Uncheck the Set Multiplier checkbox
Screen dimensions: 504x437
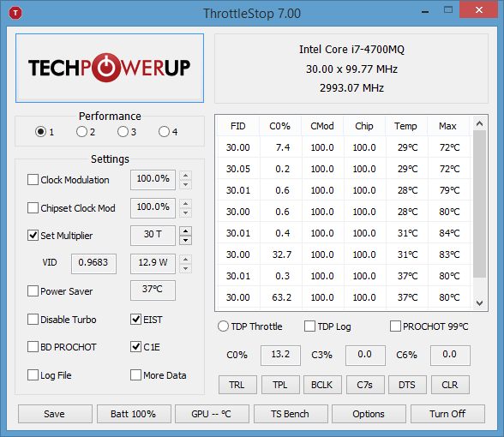coord(33,236)
